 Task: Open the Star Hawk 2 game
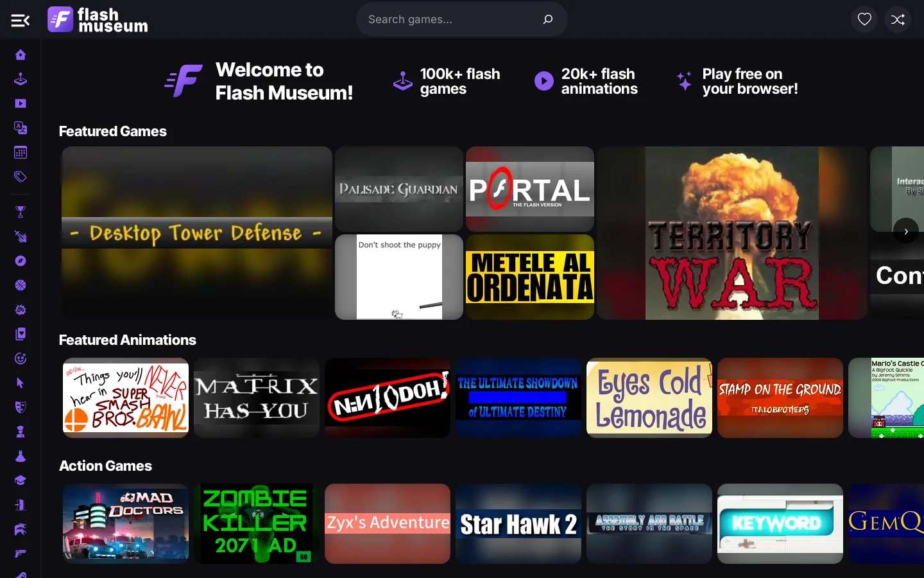click(x=518, y=523)
